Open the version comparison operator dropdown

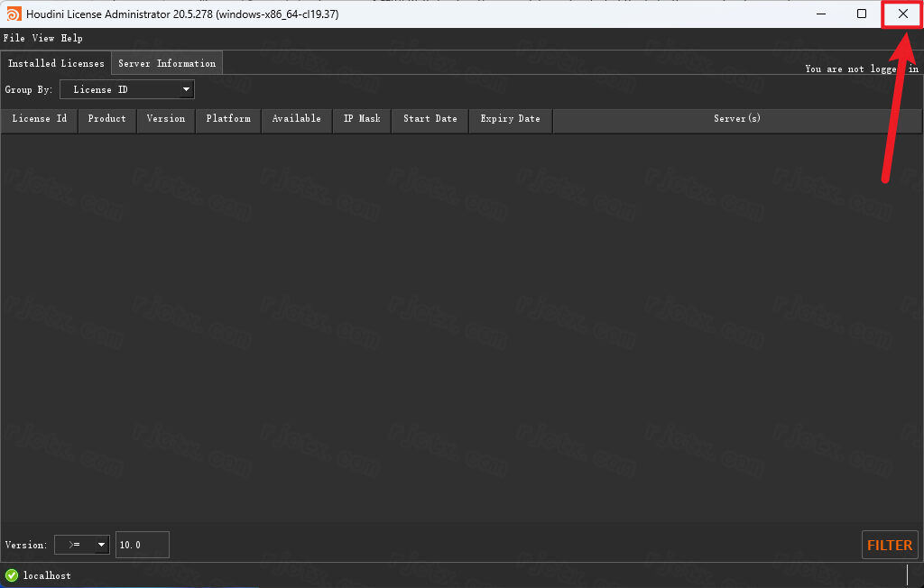pos(82,545)
